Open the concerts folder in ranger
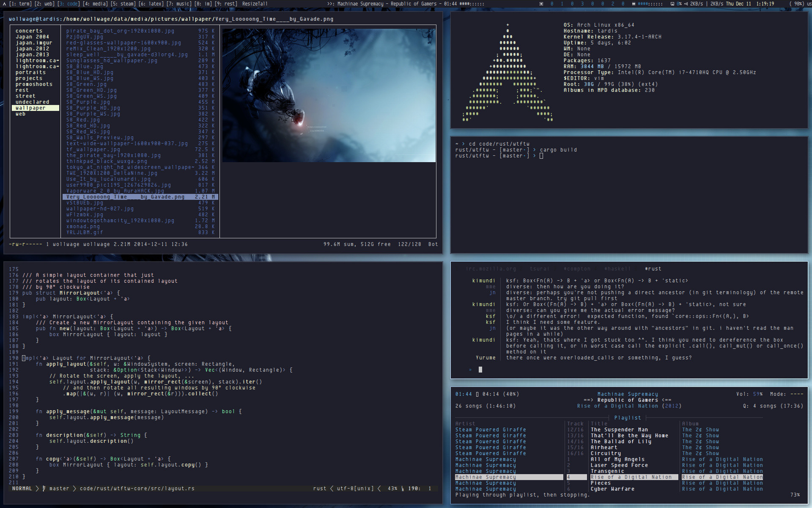 coord(29,31)
